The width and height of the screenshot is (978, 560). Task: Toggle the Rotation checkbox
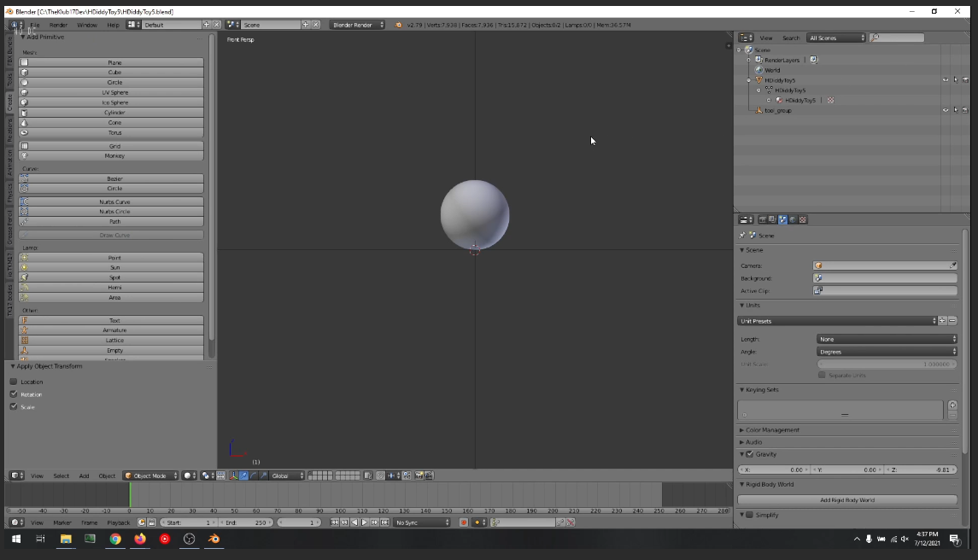pyautogui.click(x=14, y=394)
